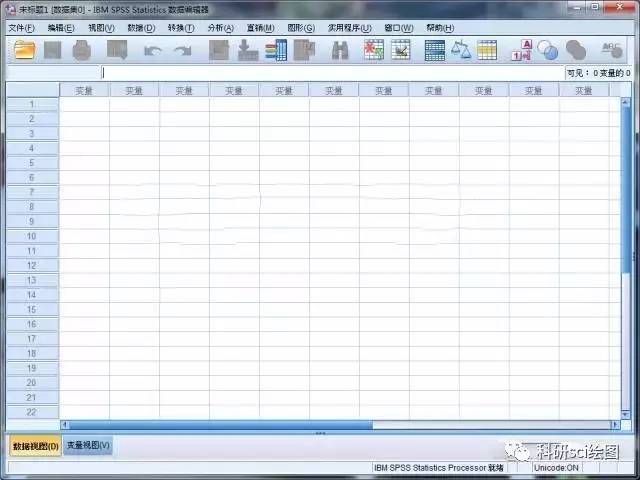Open the Go to Variable tool
640x480 pixels.
pos(248,50)
